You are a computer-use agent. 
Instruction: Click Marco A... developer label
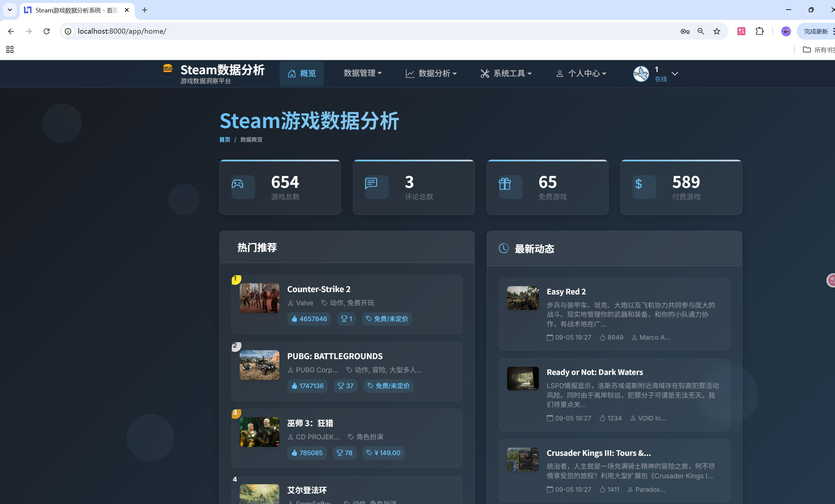pos(651,338)
